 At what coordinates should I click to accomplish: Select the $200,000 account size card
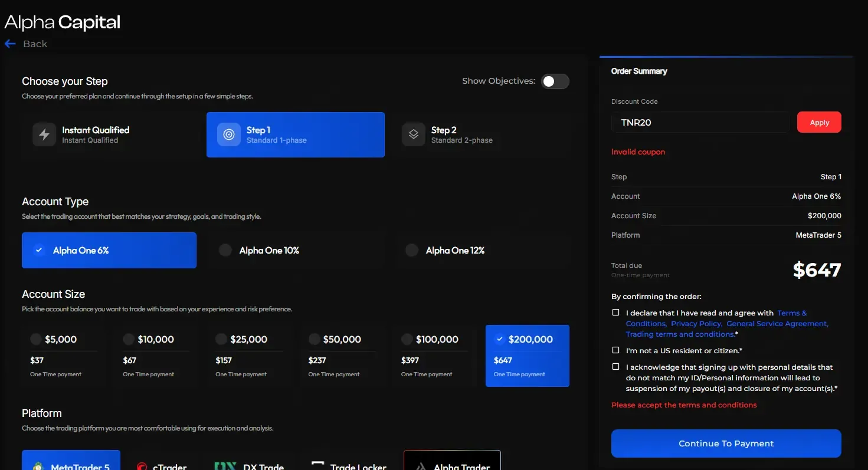(528, 356)
